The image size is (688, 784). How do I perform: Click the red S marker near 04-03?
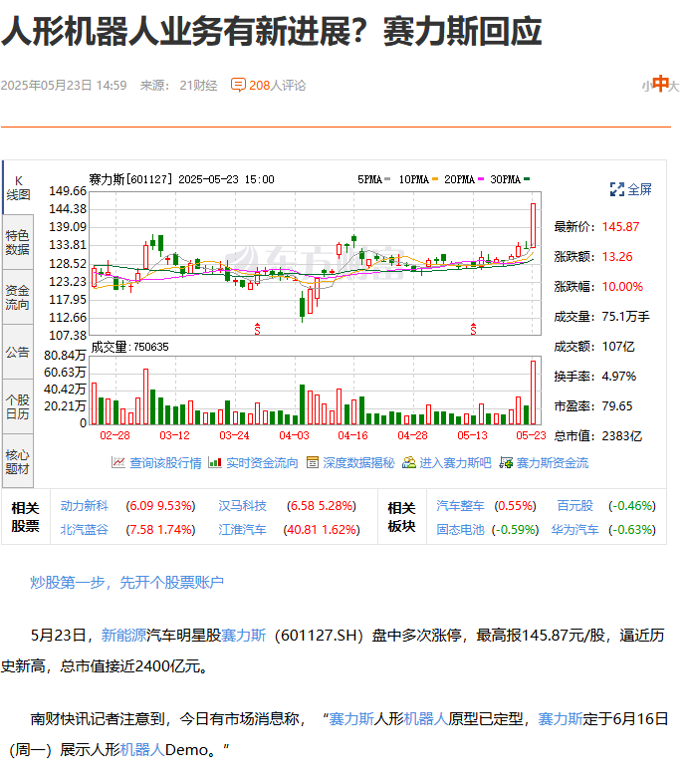pos(257,329)
